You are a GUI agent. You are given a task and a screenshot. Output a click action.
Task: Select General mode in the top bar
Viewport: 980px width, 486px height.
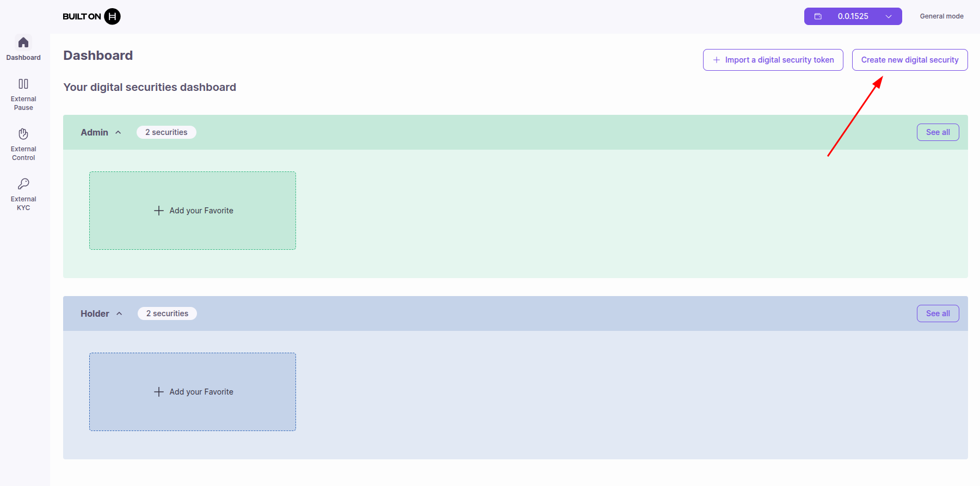942,16
